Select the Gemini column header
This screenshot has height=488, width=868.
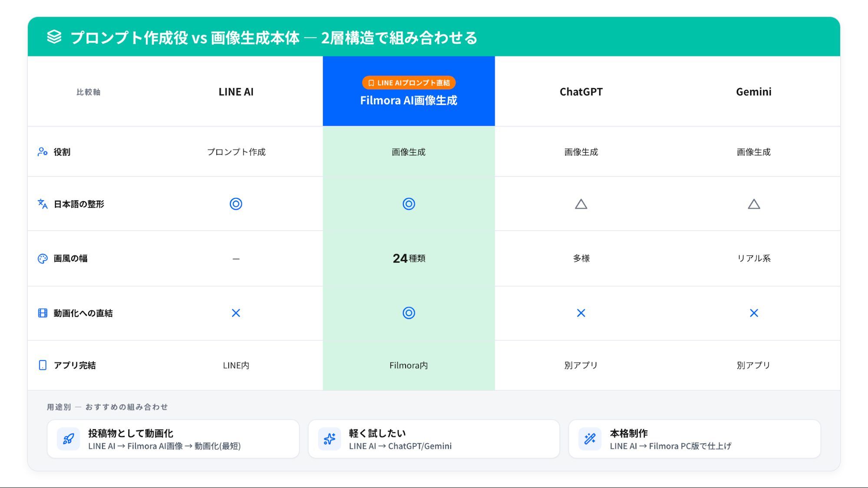click(754, 92)
